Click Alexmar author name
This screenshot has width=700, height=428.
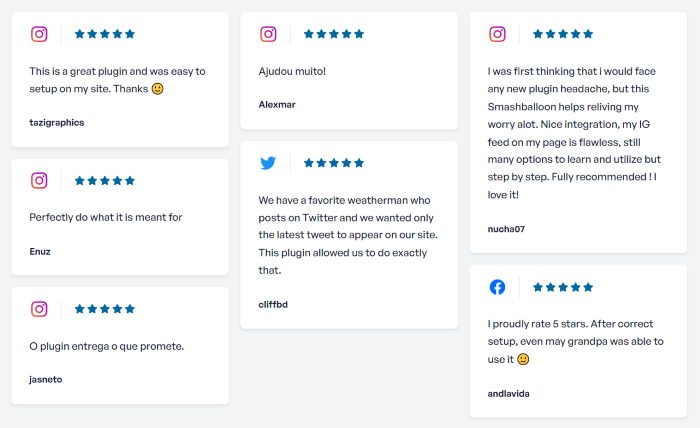(x=277, y=104)
